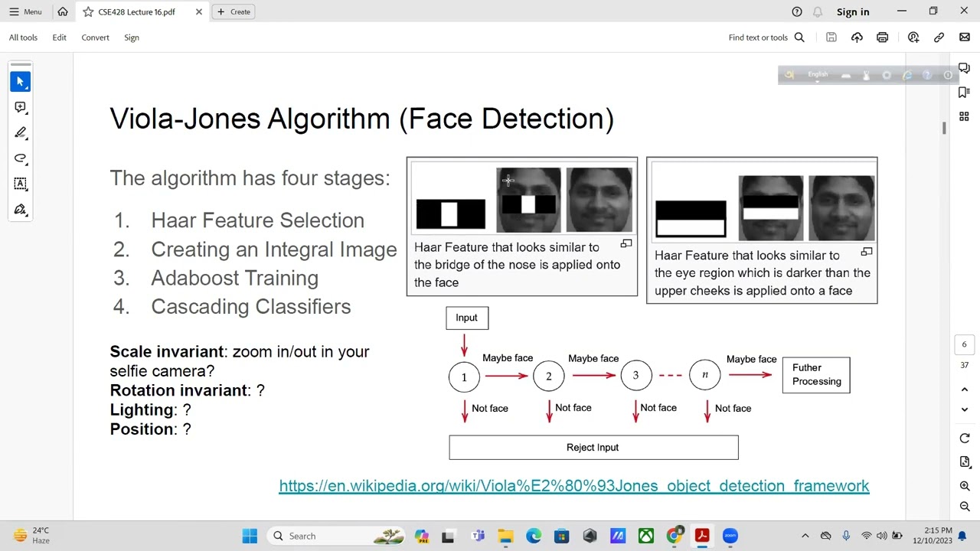Image resolution: width=980 pixels, height=551 pixels.
Task: Print the document
Action: tap(882, 37)
